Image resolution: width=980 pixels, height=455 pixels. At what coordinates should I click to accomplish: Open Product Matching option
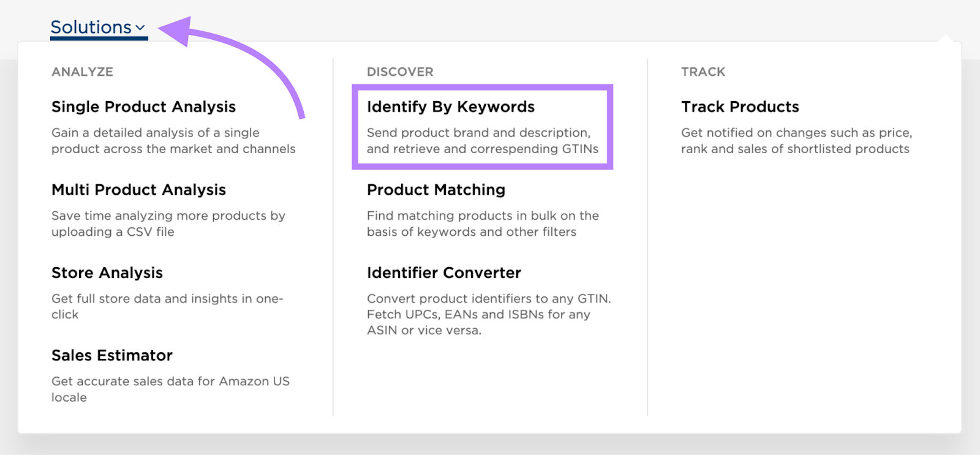(436, 190)
